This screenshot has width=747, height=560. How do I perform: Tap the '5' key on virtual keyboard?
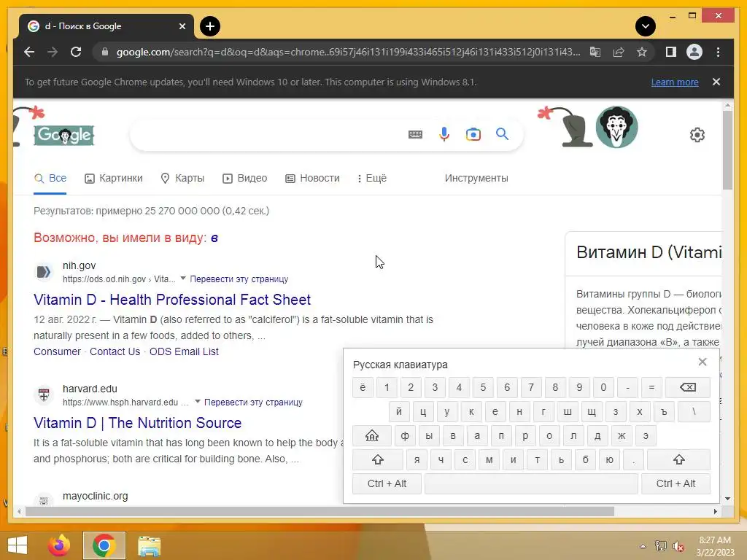coord(483,387)
